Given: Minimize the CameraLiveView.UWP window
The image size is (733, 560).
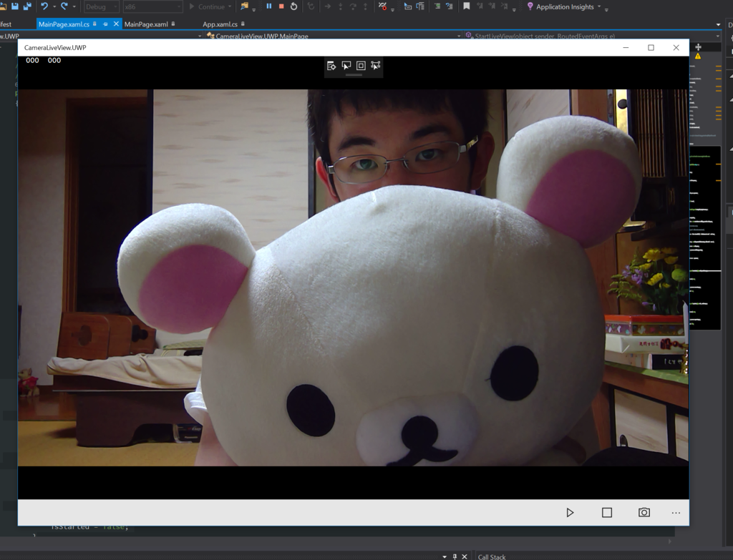Looking at the screenshot, I should click(x=626, y=48).
